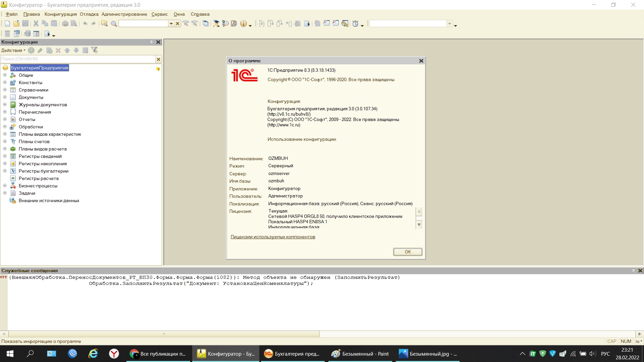Click the magnifier Search toolbar icon
644x362 pixels.
[x=114, y=23]
